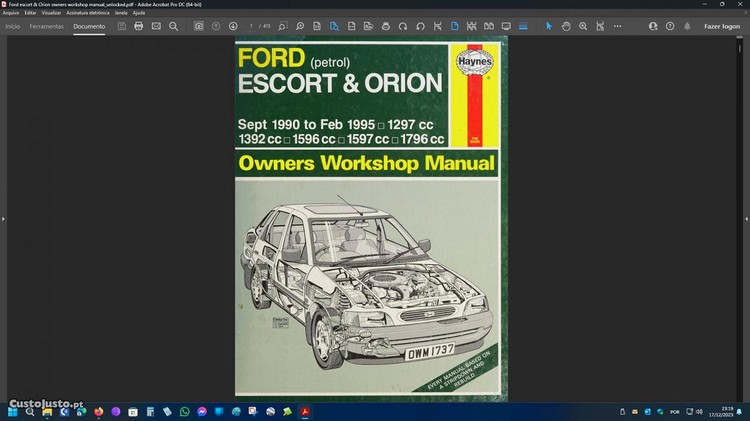Click the Save document icon
The height and width of the screenshot is (421, 750).
pyautogui.click(x=122, y=26)
